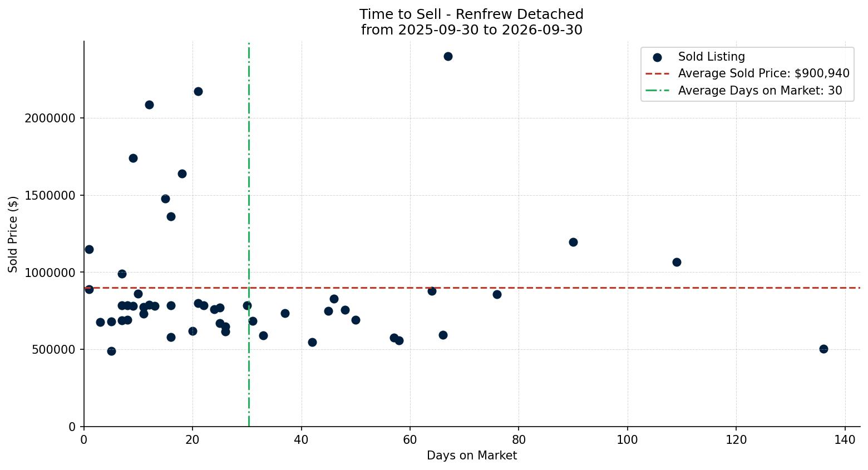This screenshot has width=868, height=470.
Task: Click the x-axis tick label "120"
Action: [x=736, y=439]
